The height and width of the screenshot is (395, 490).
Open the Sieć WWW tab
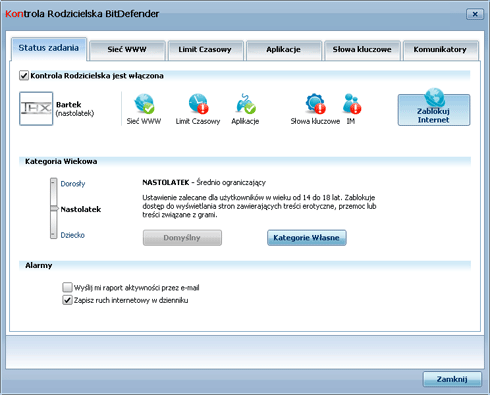[127, 50]
